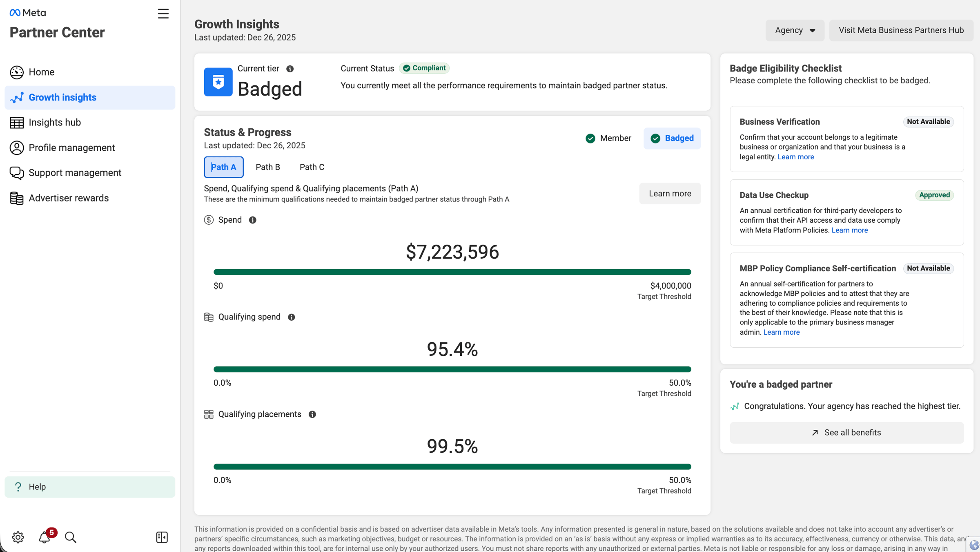Screen dimensions: 980x552
Task: Select the Member status toggle
Action: tap(608, 138)
